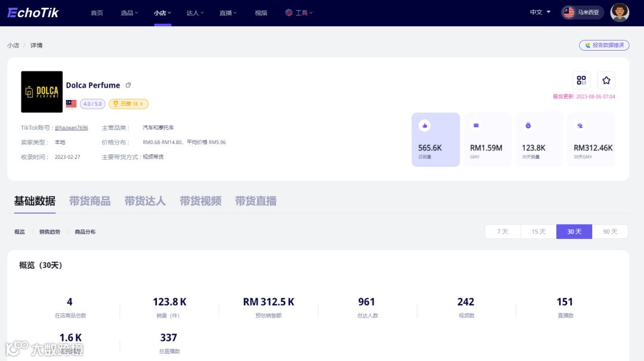Click the Malaysia flag beside rating
The height and width of the screenshot is (361, 644).
click(x=71, y=104)
